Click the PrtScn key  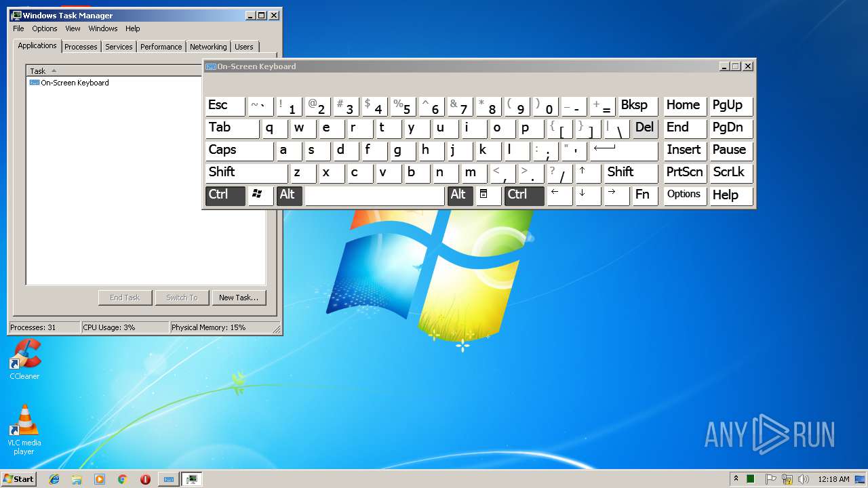click(685, 173)
